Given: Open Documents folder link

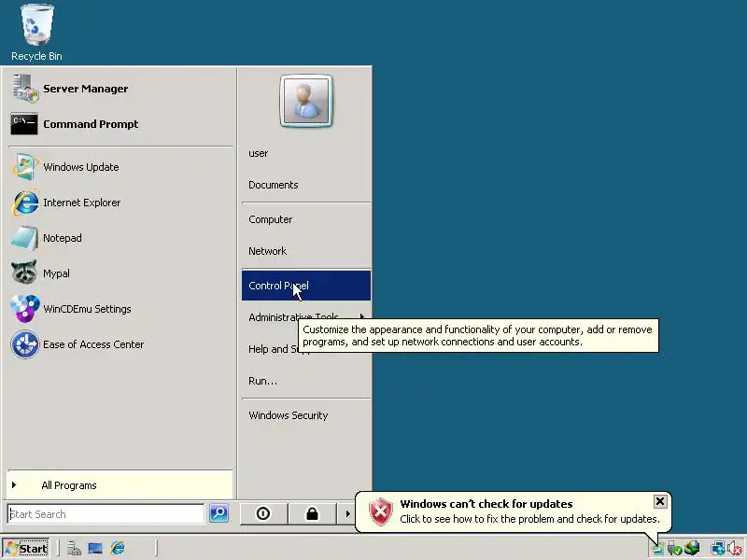Looking at the screenshot, I should click(x=306, y=185).
